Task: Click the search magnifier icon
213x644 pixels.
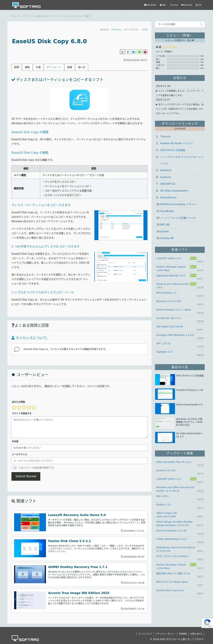Action: [x=201, y=24]
